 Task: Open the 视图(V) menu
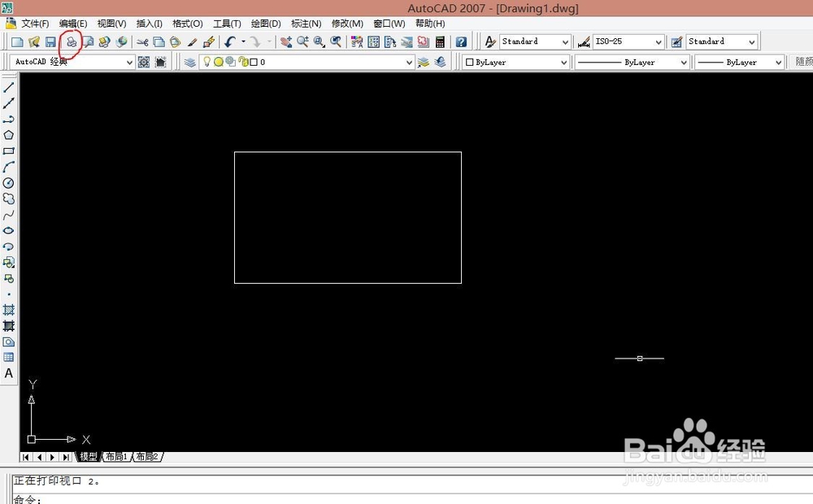[111, 24]
